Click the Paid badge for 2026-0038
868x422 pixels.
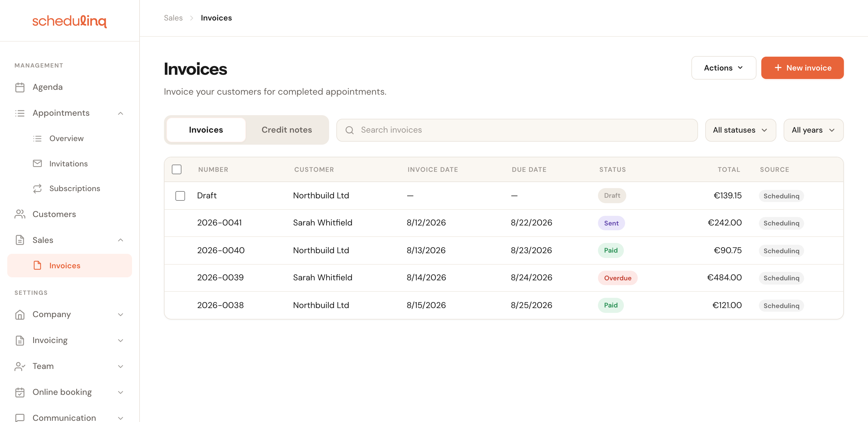(x=611, y=305)
